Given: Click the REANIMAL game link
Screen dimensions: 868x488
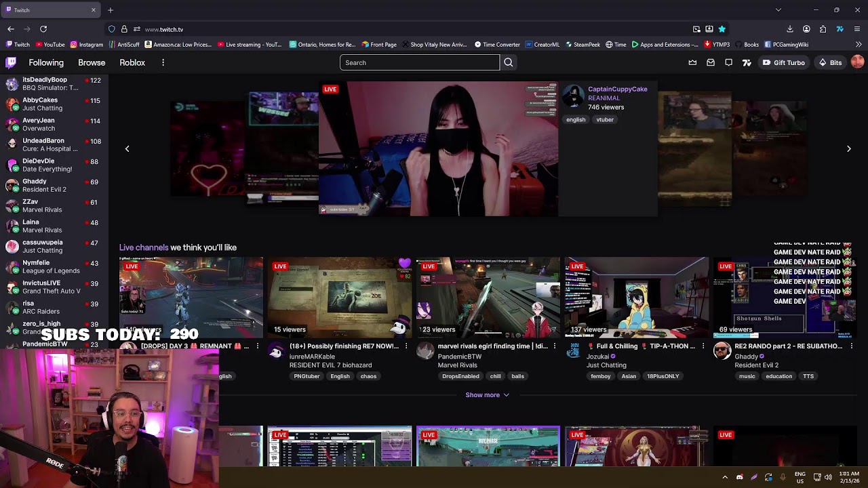Looking at the screenshot, I should pyautogui.click(x=604, y=98).
